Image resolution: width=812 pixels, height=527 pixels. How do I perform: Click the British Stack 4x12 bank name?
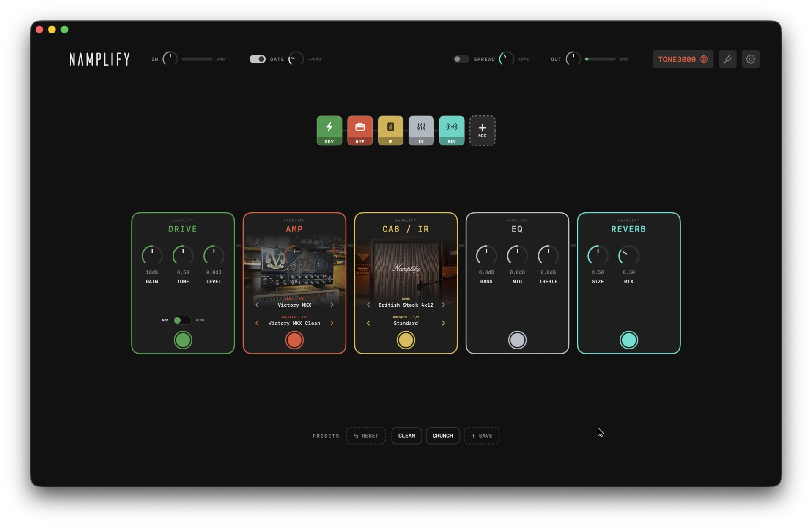(406, 305)
